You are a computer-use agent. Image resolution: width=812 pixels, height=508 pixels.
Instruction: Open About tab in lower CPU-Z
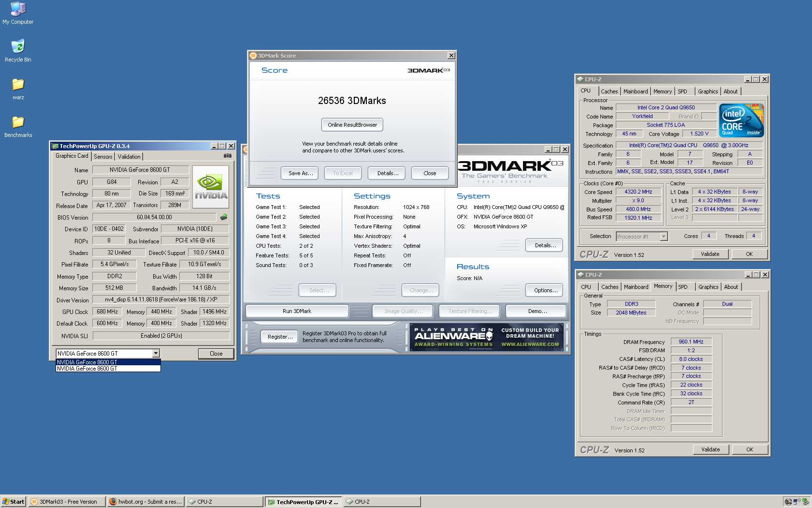[731, 287]
